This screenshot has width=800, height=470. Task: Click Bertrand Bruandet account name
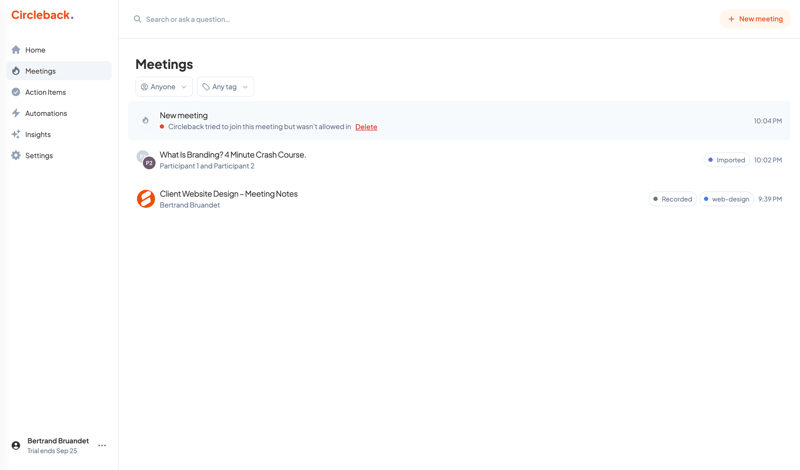pyautogui.click(x=58, y=440)
